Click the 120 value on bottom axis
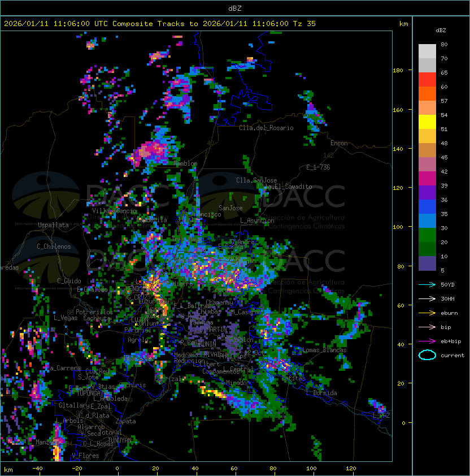470x476 pixels. click(x=351, y=469)
